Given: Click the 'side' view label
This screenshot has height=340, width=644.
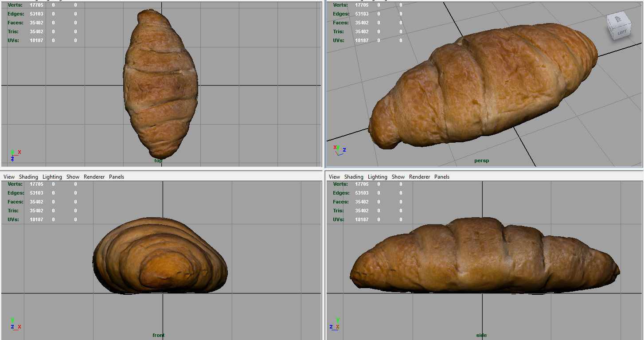Looking at the screenshot, I should [x=481, y=335].
